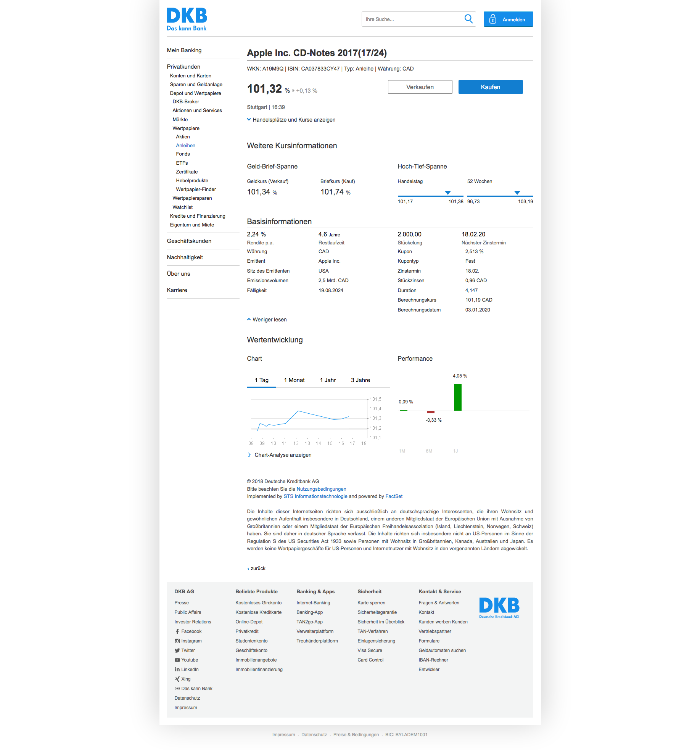Open Mein Banking in the sidebar
This screenshot has height=750, width=700.
[184, 50]
